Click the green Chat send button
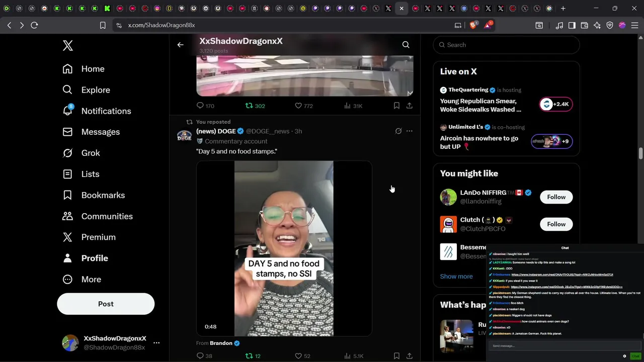 pyautogui.click(x=635, y=356)
